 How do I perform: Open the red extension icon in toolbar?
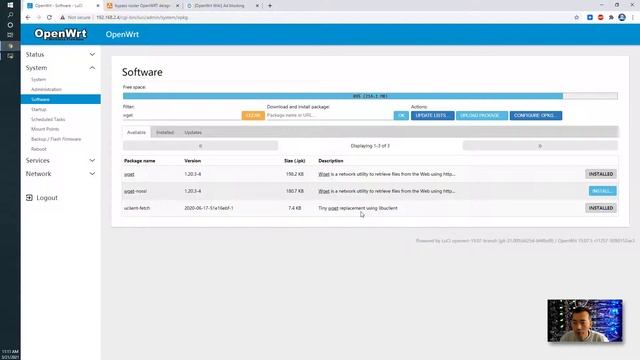600,18
